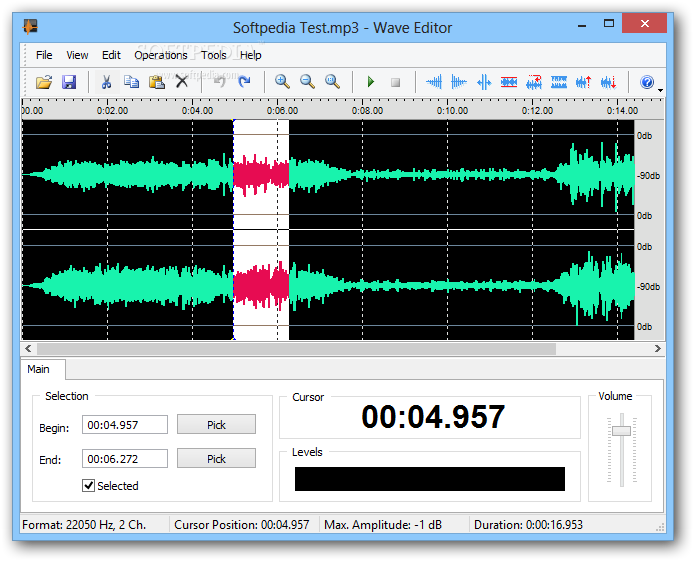The height and width of the screenshot is (561, 694).
Task: Click the Duration: 0:00:16.953 status entry
Action: pos(528,525)
